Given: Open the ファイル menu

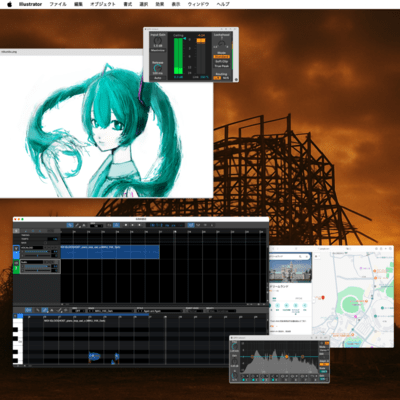Looking at the screenshot, I should (58, 4).
